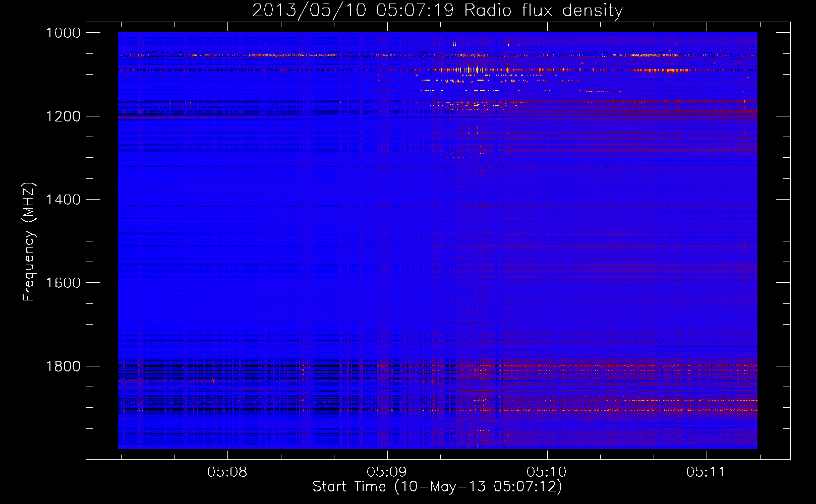Screen dimensions: 816x504
Task: Select the 1000 frequency tick label
Action: pyautogui.click(x=64, y=33)
